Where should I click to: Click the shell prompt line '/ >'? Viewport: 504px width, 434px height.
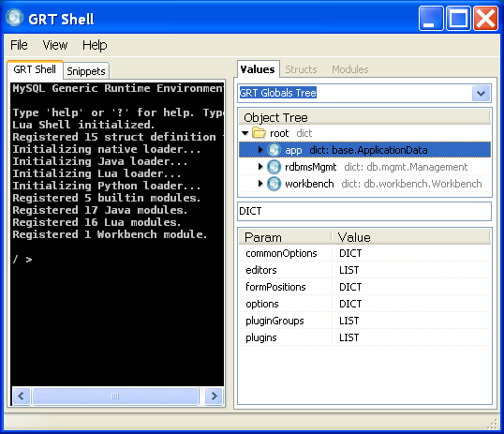coord(22,259)
